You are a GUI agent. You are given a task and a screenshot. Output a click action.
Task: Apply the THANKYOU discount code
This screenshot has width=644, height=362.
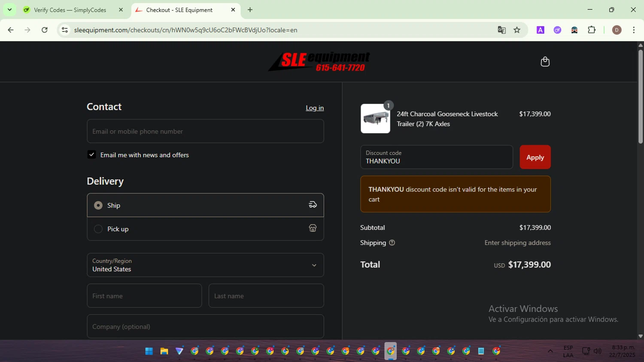point(535,157)
